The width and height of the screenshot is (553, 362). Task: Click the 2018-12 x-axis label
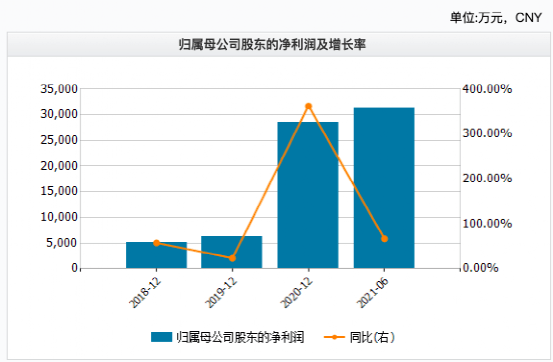(x=145, y=292)
